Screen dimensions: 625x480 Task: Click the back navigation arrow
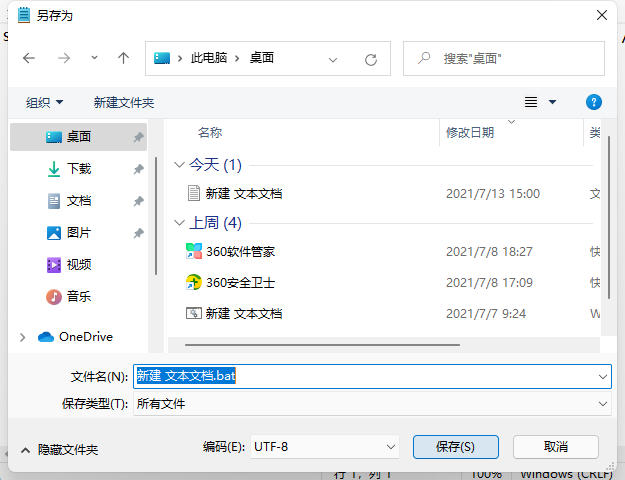tap(29, 58)
